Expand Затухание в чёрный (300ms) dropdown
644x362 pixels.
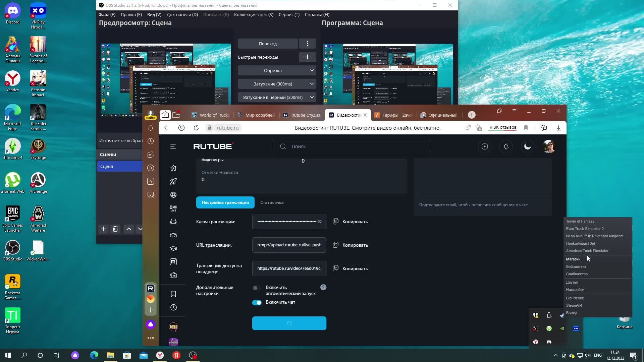pos(277,97)
